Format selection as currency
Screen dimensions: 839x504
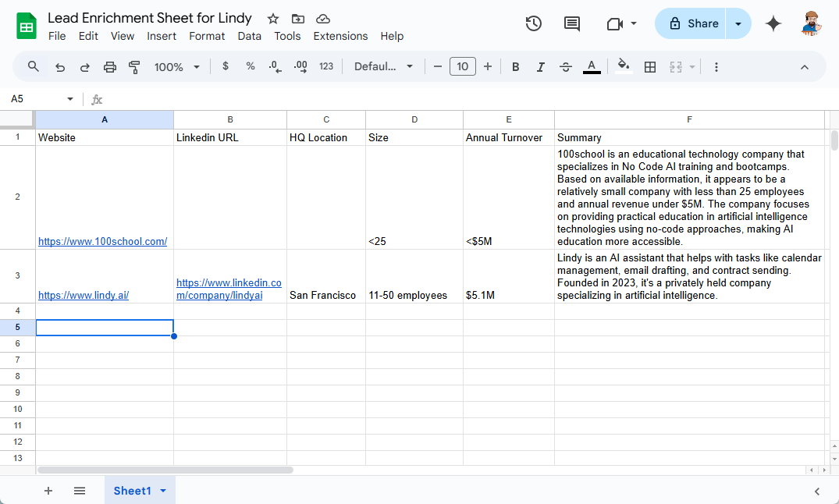coord(226,66)
